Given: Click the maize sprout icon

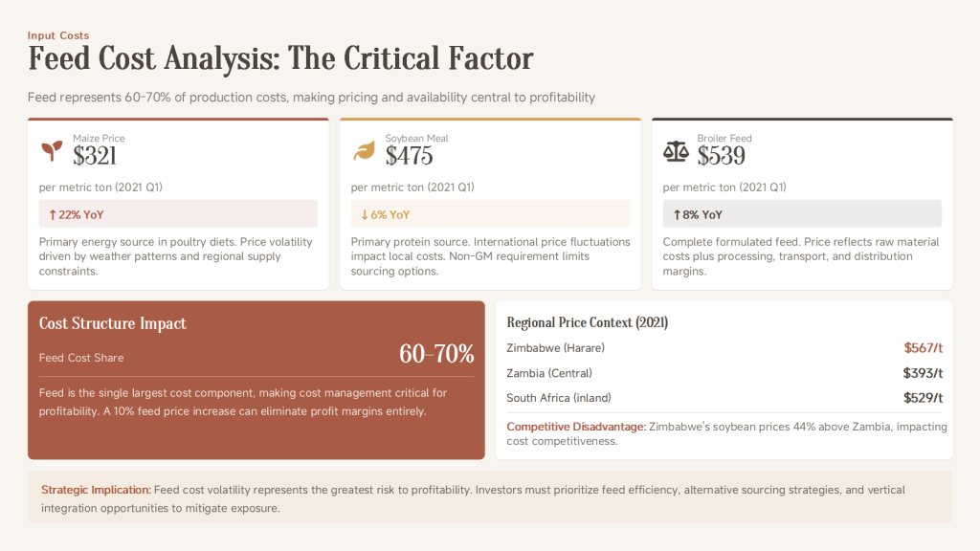Looking at the screenshot, I should [51, 151].
